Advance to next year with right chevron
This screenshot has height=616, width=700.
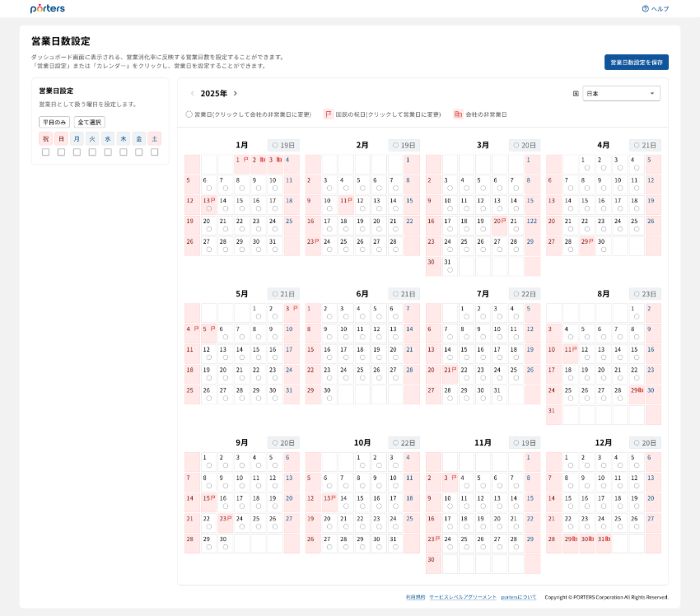[235, 94]
